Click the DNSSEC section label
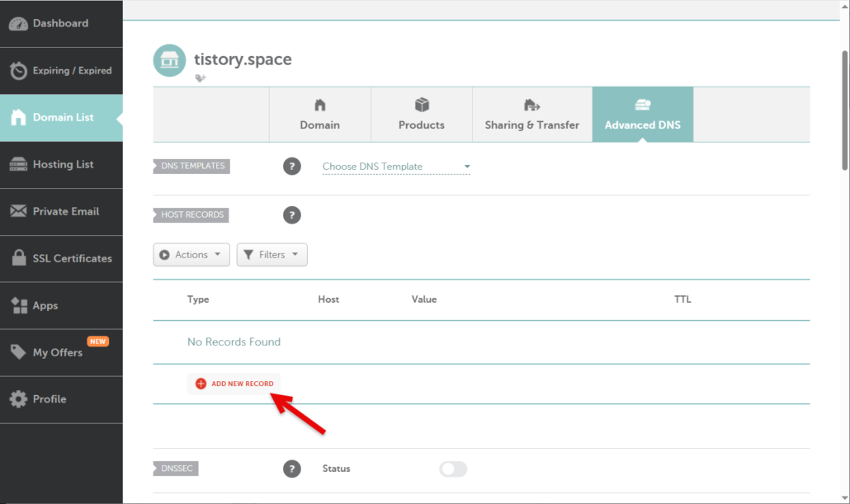Viewport: 850px width, 504px height. coord(176,469)
